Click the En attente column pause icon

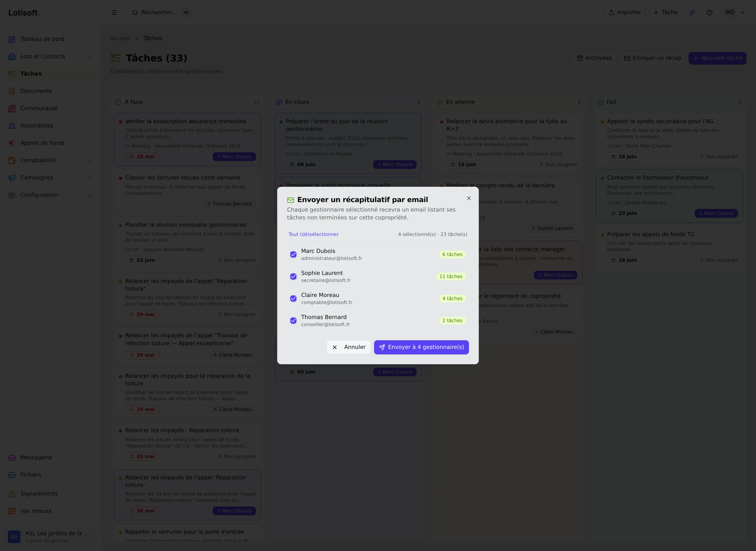pos(440,102)
